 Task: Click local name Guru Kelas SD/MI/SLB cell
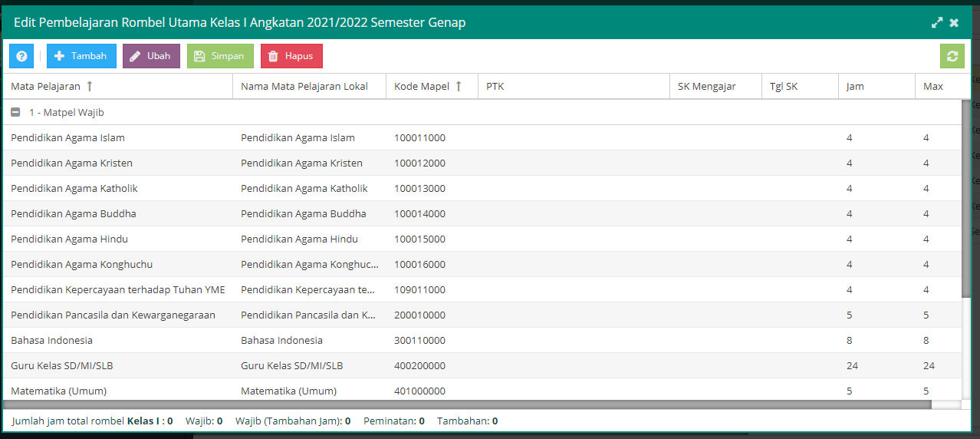[310, 365]
